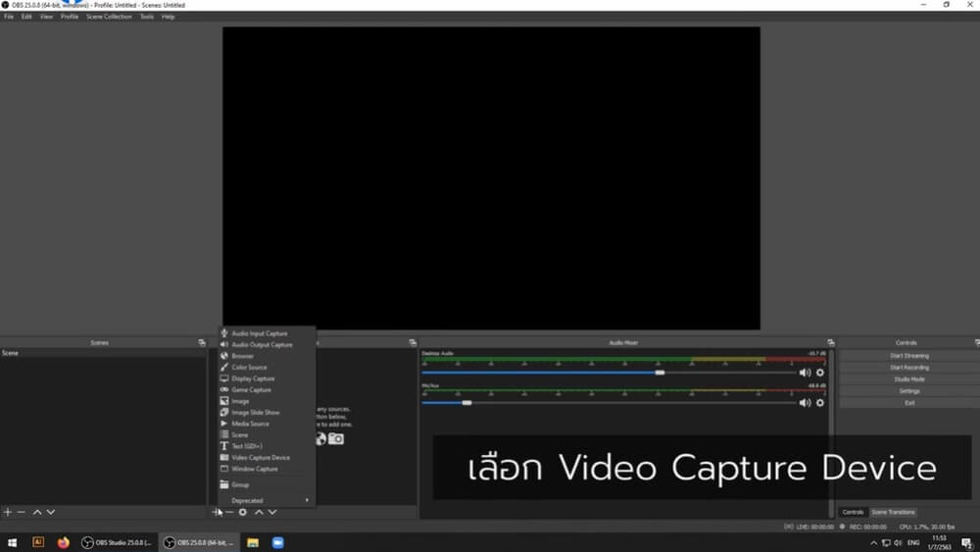Select Video Capture Device from the source menu
This screenshot has height=552, width=980.
click(x=260, y=458)
